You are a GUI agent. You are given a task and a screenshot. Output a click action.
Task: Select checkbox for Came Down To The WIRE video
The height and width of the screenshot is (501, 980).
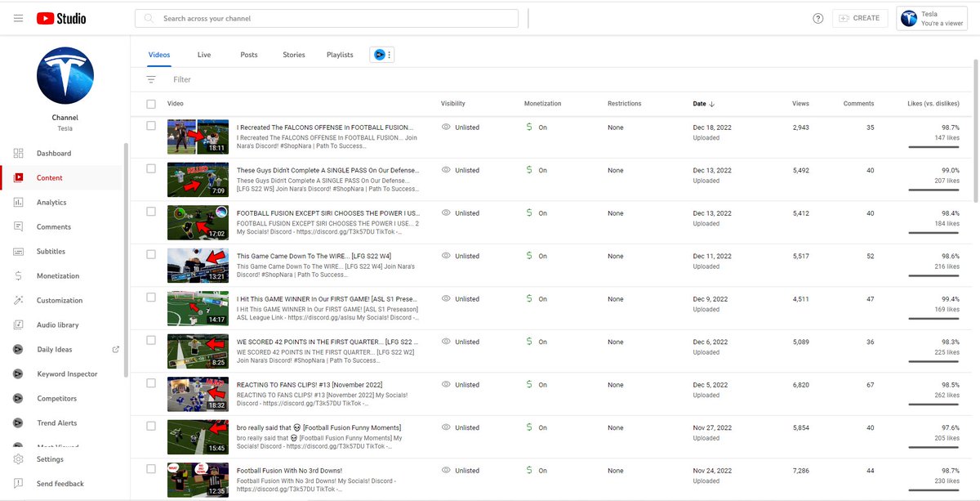tap(151, 254)
